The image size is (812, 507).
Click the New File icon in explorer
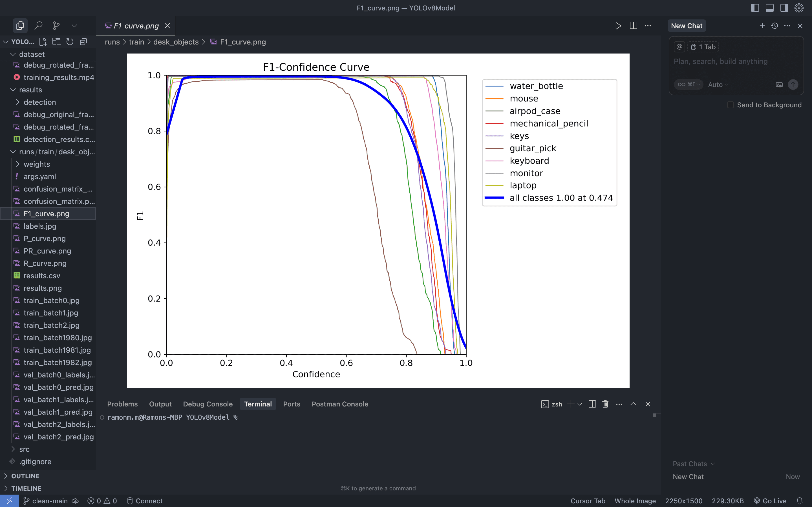coord(43,42)
